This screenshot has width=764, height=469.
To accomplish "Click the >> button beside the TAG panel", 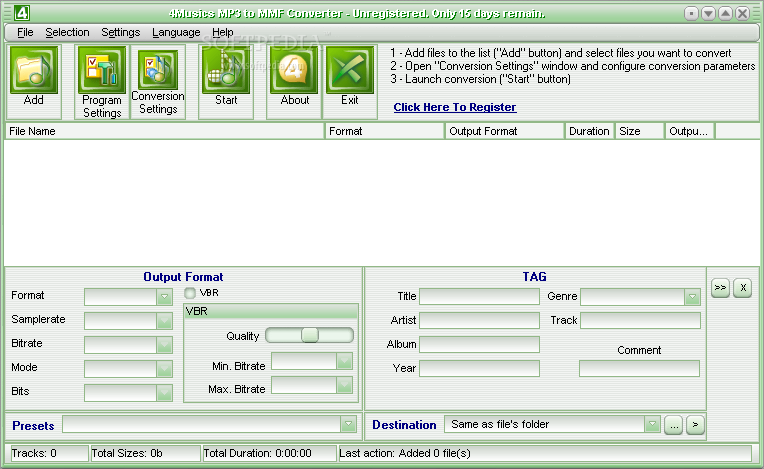I will 720,288.
